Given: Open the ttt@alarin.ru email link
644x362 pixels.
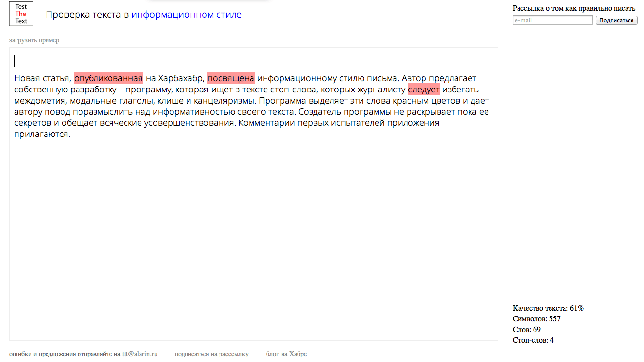Looking at the screenshot, I should 140,354.
